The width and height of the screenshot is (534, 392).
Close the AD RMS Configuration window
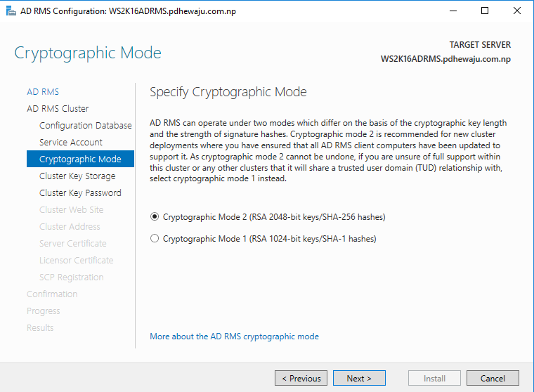(516, 11)
